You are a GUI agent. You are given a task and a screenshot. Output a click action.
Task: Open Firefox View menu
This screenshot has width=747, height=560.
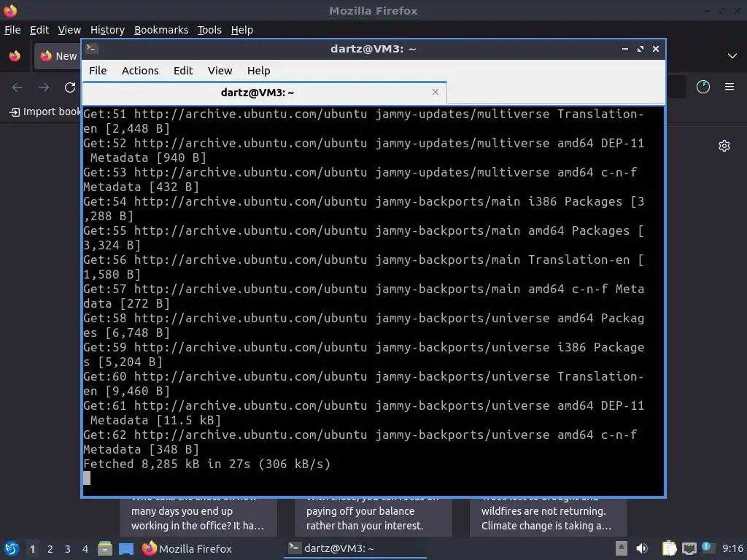tap(69, 30)
